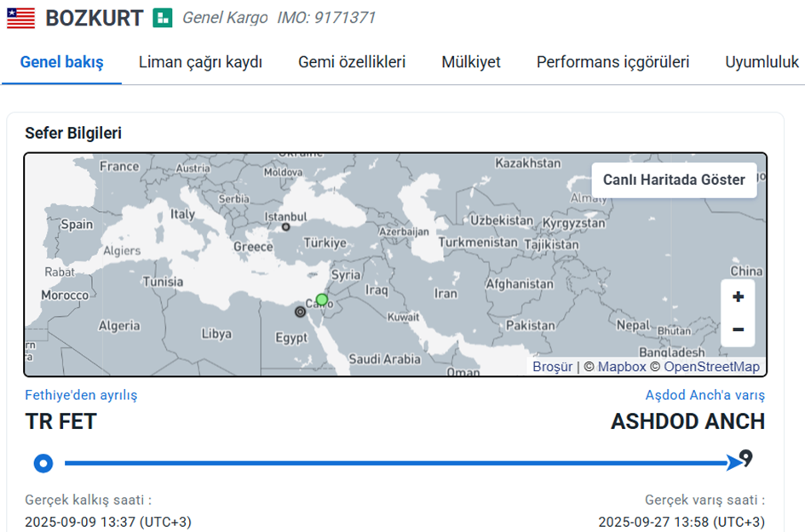
Task: Zoom in on the map with plus
Action: pyautogui.click(x=738, y=297)
